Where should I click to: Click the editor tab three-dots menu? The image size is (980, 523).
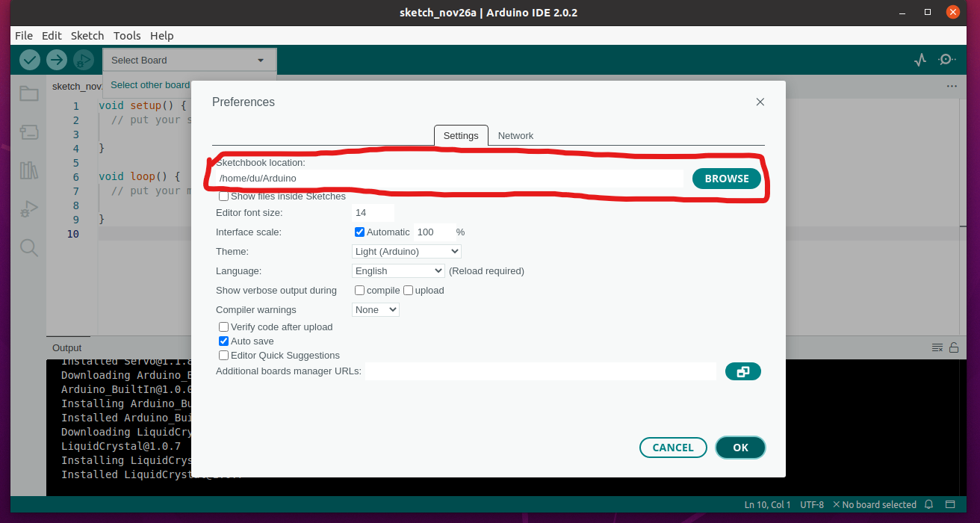[952, 86]
